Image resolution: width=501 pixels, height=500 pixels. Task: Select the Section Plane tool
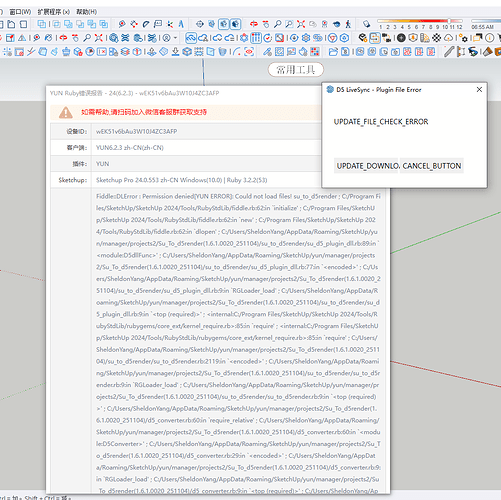tap(200, 24)
